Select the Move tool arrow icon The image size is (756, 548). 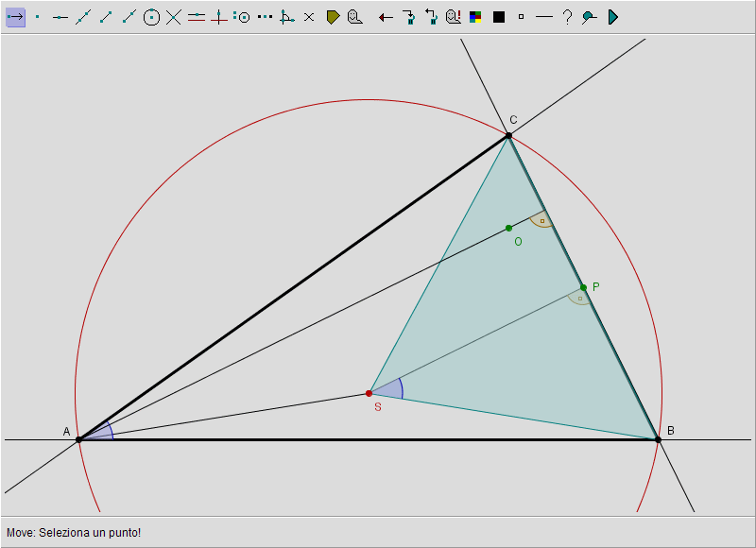pos(15,17)
